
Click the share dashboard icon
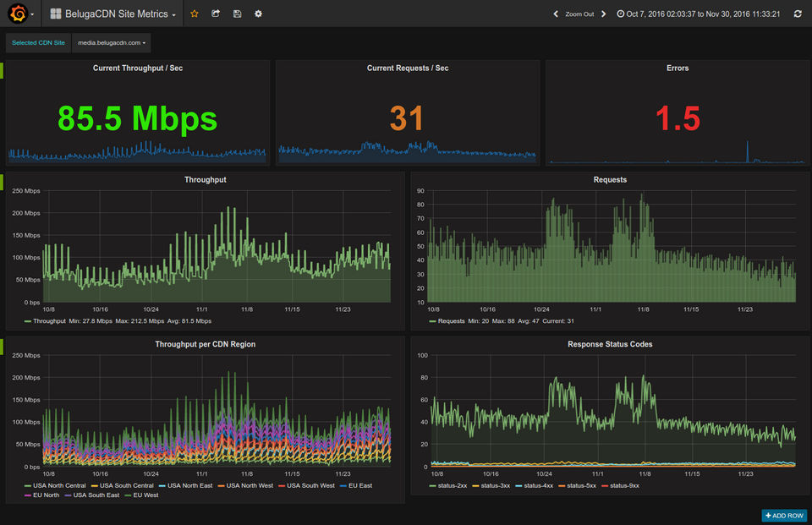click(216, 14)
